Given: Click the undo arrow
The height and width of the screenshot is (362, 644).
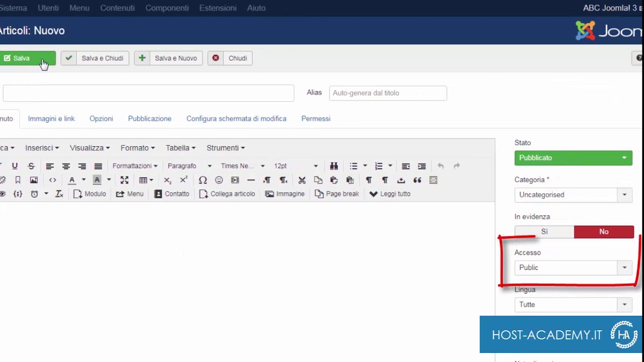Looking at the screenshot, I should pos(441,166).
